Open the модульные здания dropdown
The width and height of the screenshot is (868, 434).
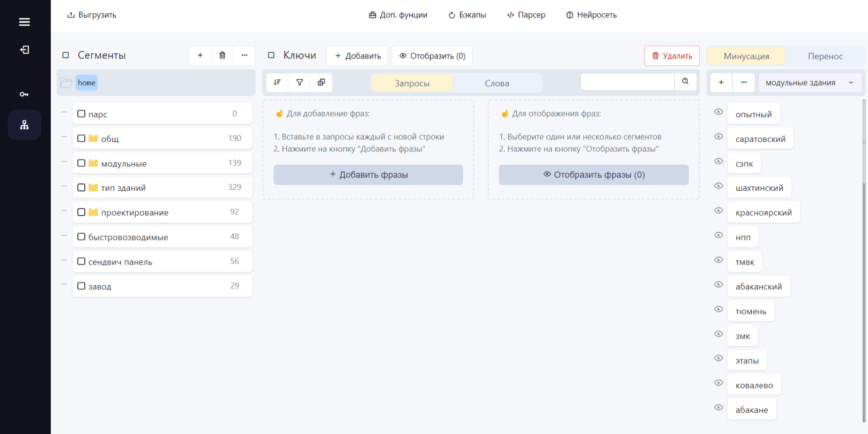tap(810, 83)
